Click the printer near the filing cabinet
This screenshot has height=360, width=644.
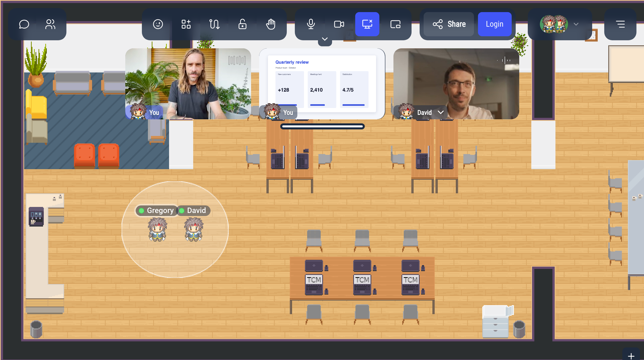pos(498,311)
